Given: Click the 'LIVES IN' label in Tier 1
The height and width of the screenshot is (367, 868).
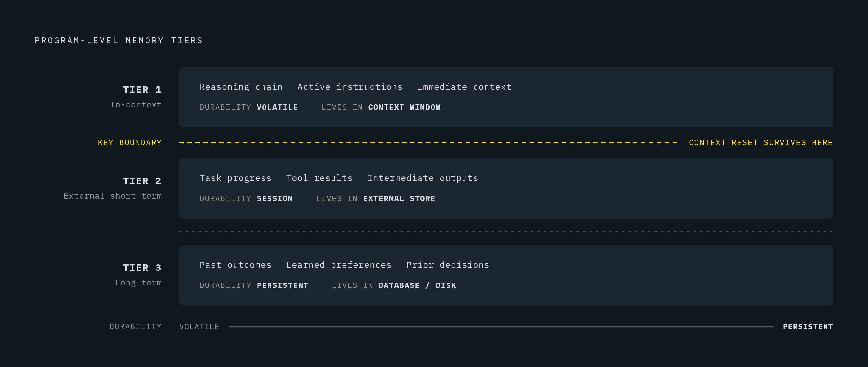Looking at the screenshot, I should [342, 107].
